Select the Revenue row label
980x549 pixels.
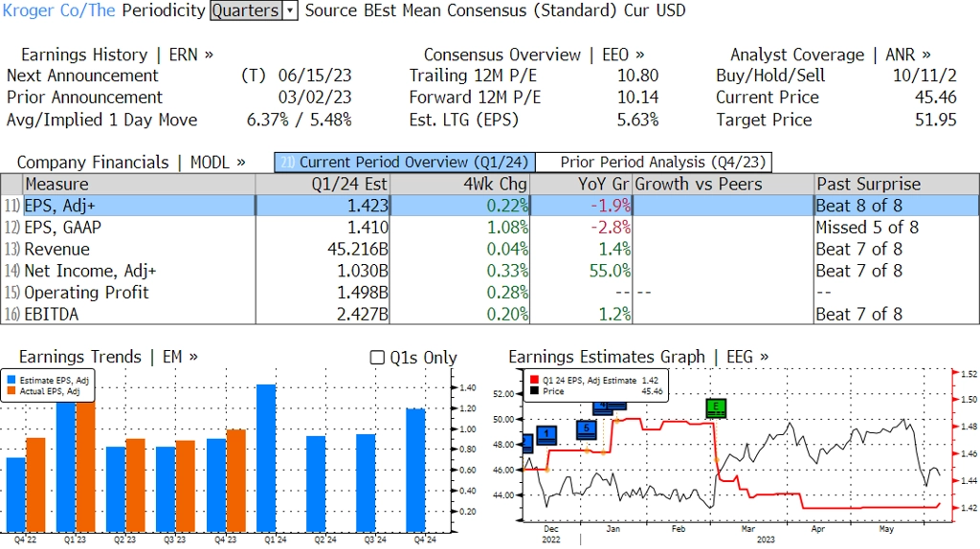pyautogui.click(x=56, y=250)
